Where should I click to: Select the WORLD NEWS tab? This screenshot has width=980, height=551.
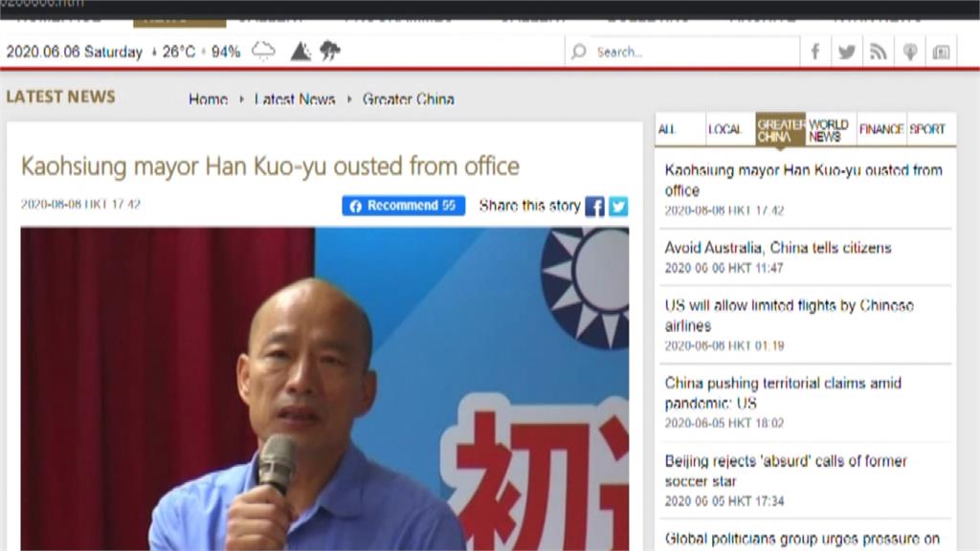[x=830, y=130]
